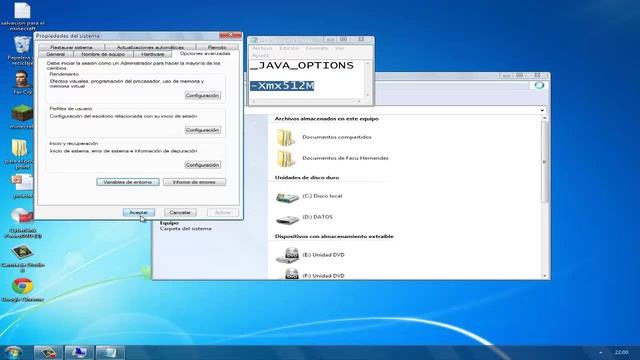Click the Variables de entorno button

(x=128, y=182)
